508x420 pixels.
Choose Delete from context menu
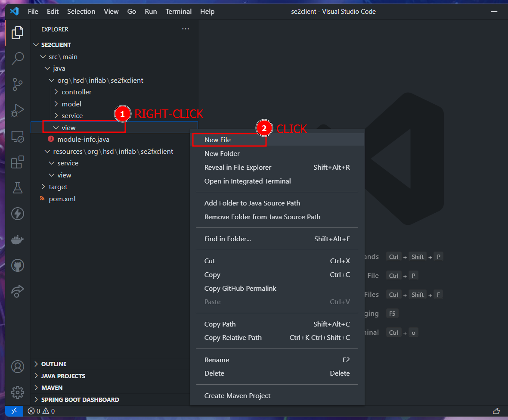click(277, 373)
